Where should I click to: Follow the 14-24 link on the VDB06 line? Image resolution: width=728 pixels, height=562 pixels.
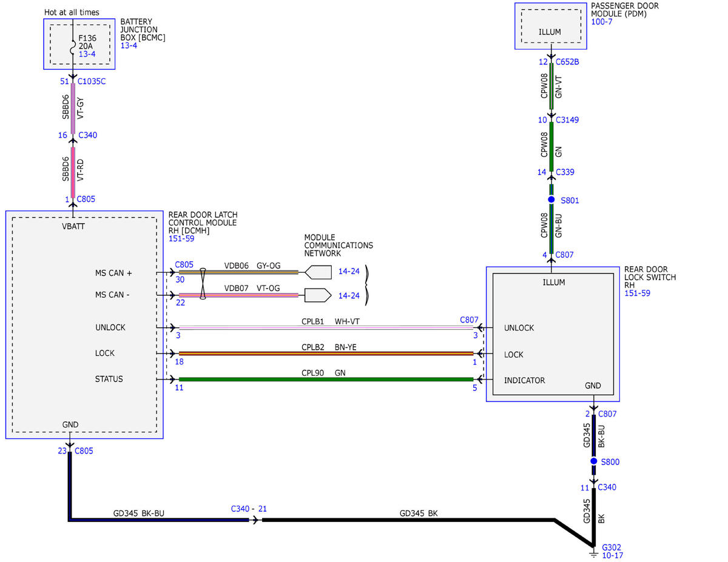(x=349, y=272)
